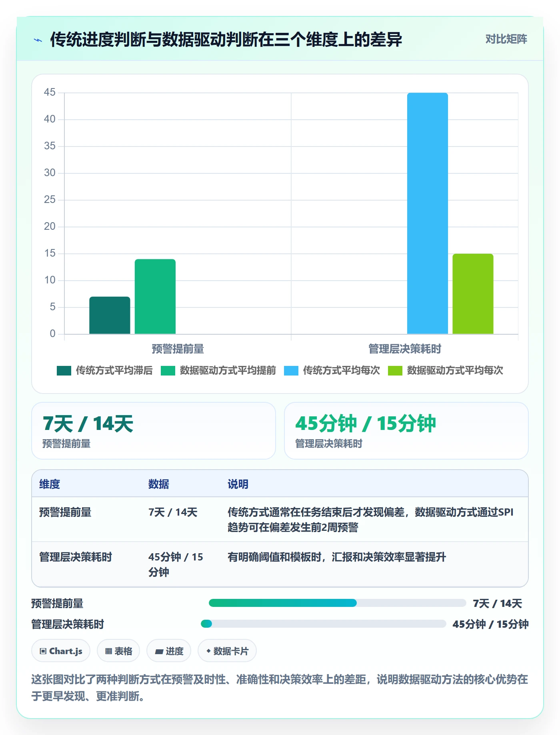
Task: Select the 表格 tag chip
Action: pyautogui.click(x=118, y=651)
